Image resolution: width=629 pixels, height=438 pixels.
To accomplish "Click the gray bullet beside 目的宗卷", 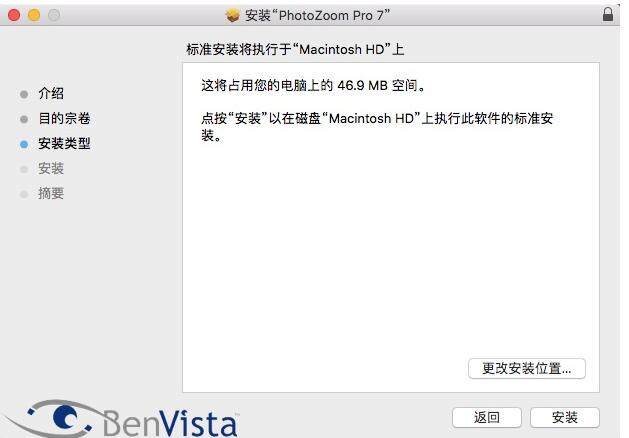I will (x=24, y=119).
